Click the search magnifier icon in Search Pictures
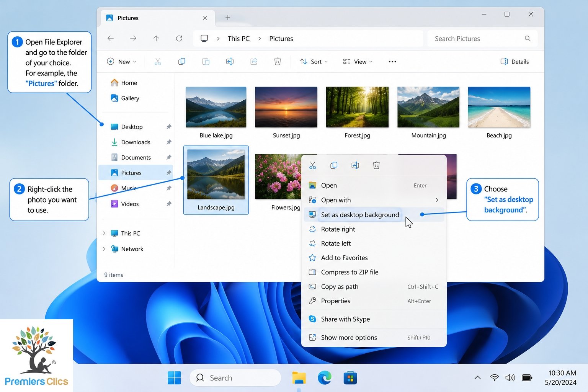The width and height of the screenshot is (588, 392). [x=528, y=38]
